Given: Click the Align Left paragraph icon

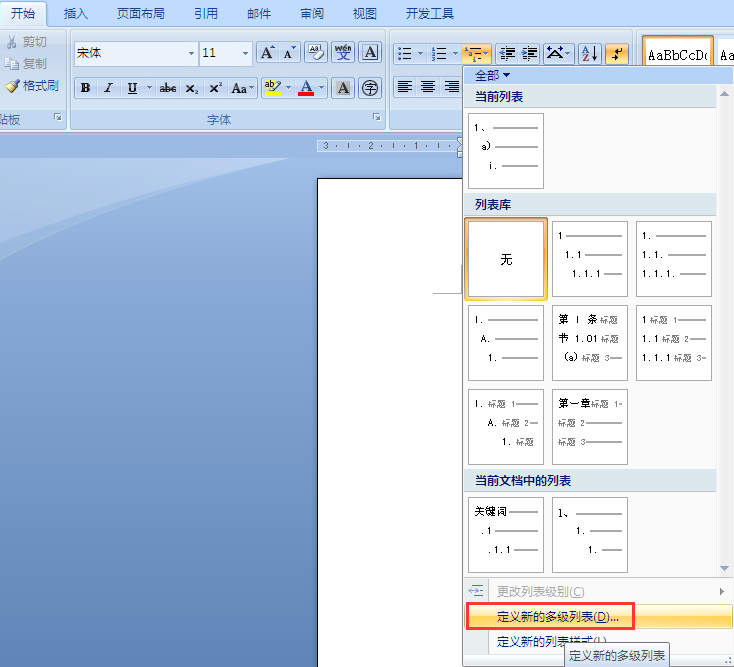Looking at the screenshot, I should coord(405,87).
